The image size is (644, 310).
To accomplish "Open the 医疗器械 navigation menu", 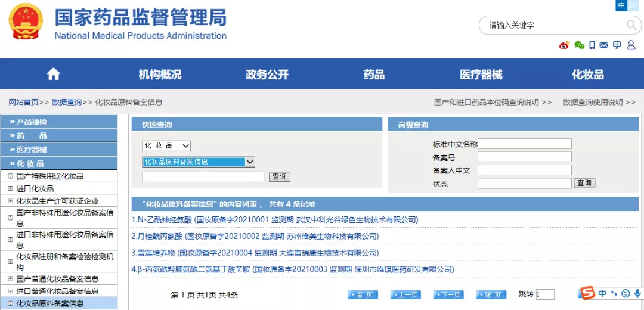I will [x=481, y=75].
